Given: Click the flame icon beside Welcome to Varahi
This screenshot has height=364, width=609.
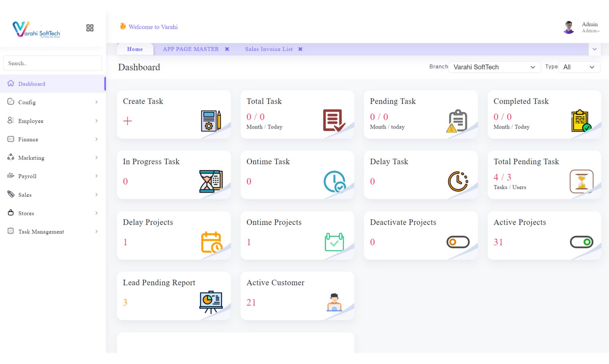Looking at the screenshot, I should [x=123, y=26].
